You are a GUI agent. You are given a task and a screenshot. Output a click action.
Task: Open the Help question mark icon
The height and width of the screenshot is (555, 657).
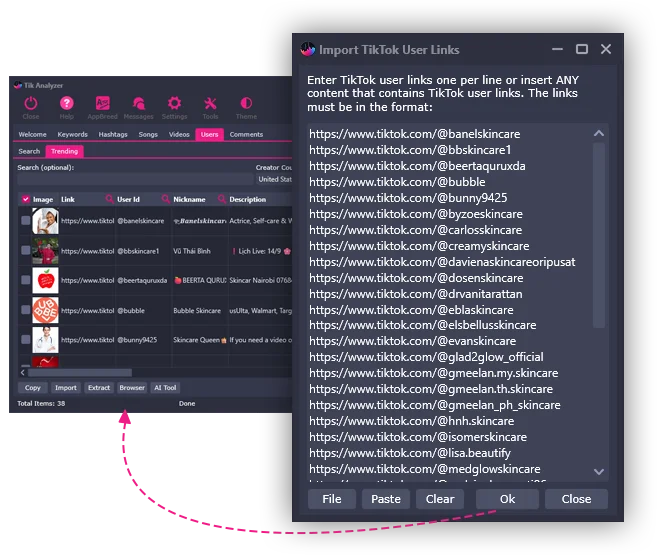point(67,103)
